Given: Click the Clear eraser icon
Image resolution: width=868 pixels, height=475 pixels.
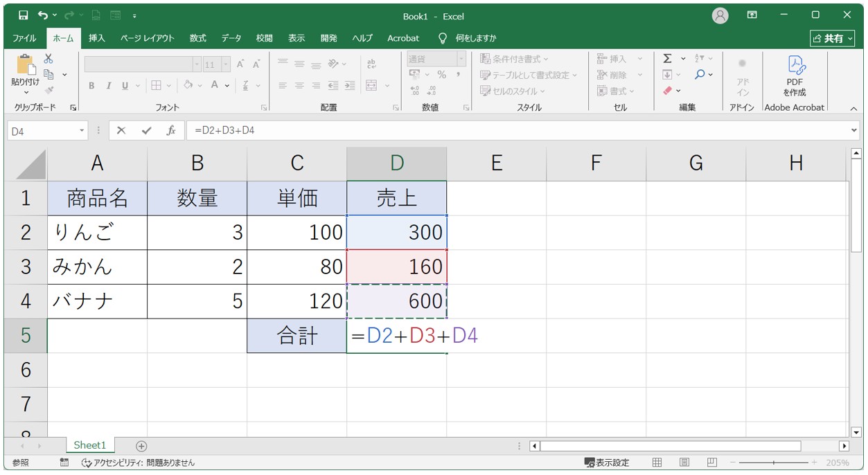Looking at the screenshot, I should 668,91.
